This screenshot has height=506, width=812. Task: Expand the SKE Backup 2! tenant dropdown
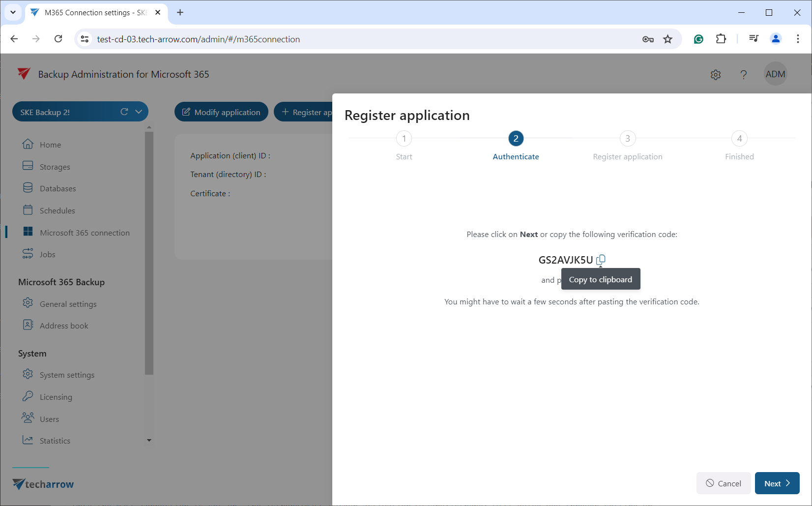[139, 112]
